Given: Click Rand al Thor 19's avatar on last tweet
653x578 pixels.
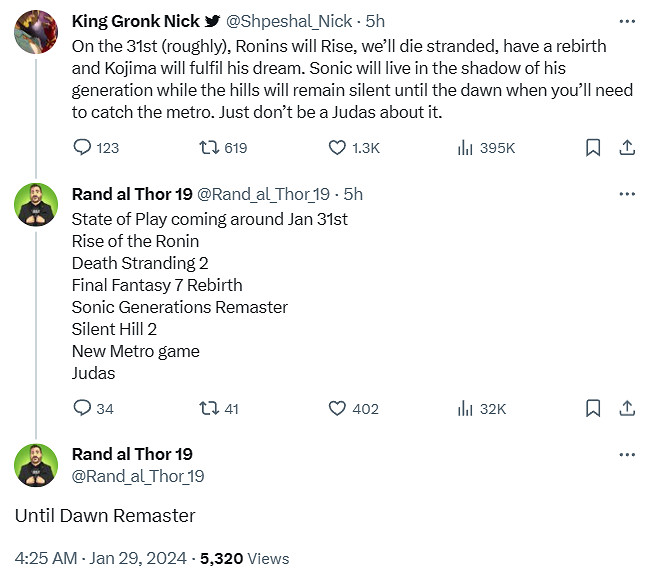Looking at the screenshot, I should 36,465.
